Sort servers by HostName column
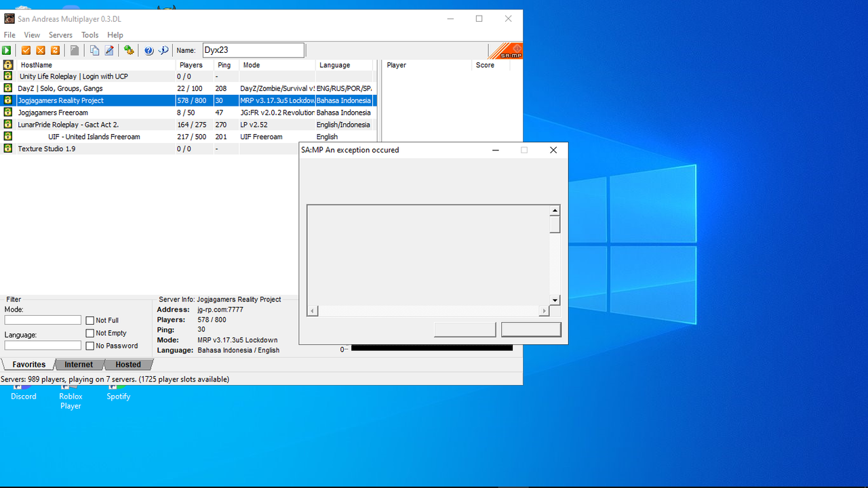Screen dimensions: 868x488 [x=96, y=65]
